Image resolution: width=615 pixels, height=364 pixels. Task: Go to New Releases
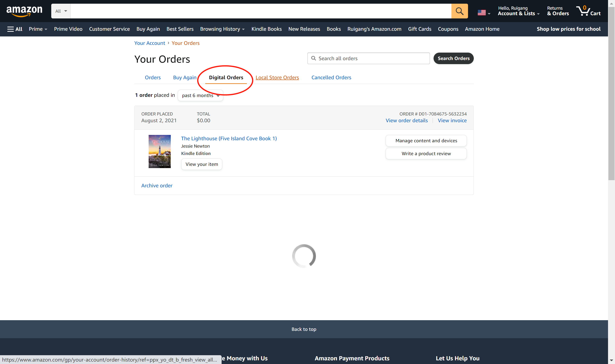coord(304,29)
